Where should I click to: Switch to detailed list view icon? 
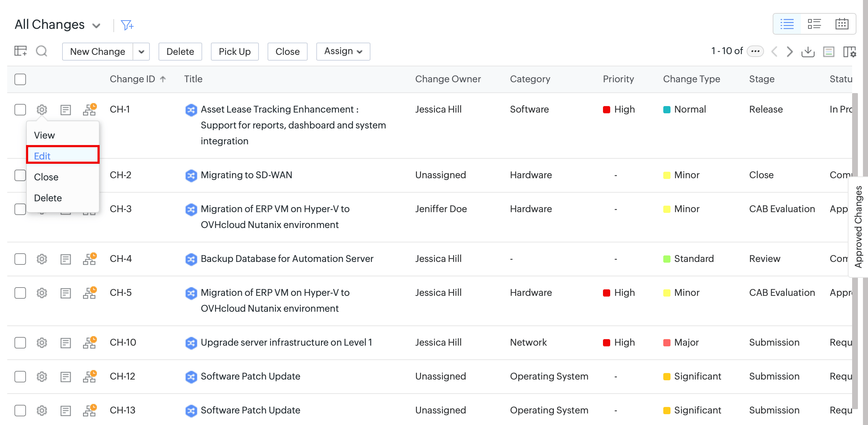[x=814, y=24]
